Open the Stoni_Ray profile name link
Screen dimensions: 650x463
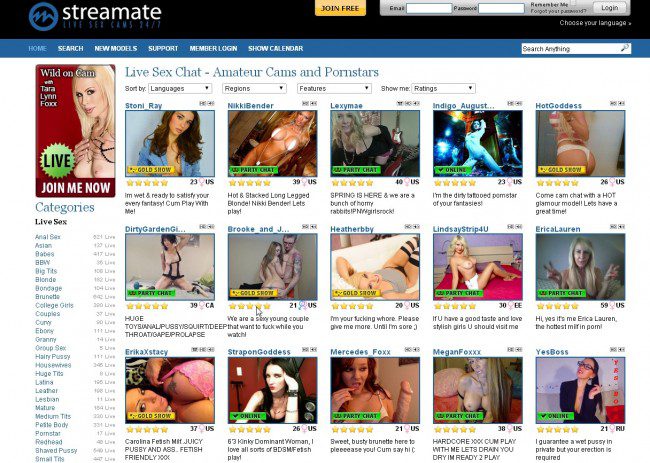click(143, 106)
